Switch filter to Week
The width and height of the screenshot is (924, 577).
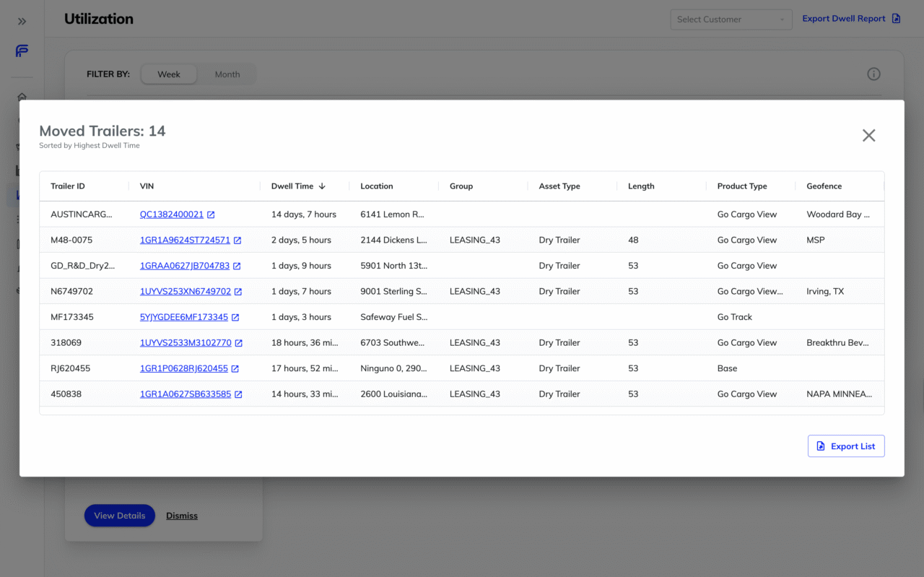(169, 74)
